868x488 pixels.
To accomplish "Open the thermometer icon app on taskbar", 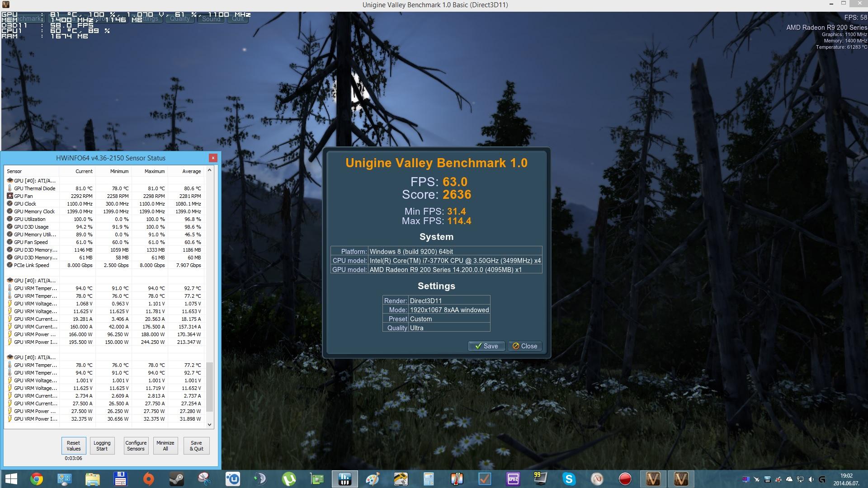I will click(x=457, y=479).
